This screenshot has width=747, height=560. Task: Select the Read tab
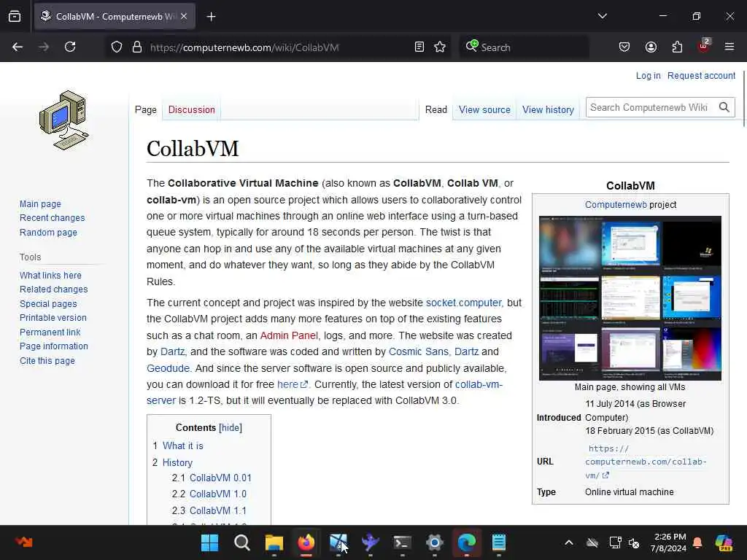pos(436,109)
